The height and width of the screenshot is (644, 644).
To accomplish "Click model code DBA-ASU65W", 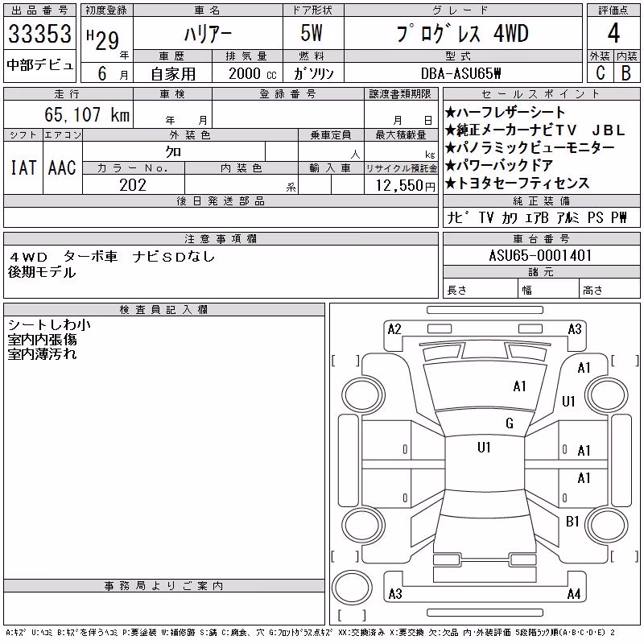I will click(460, 73).
